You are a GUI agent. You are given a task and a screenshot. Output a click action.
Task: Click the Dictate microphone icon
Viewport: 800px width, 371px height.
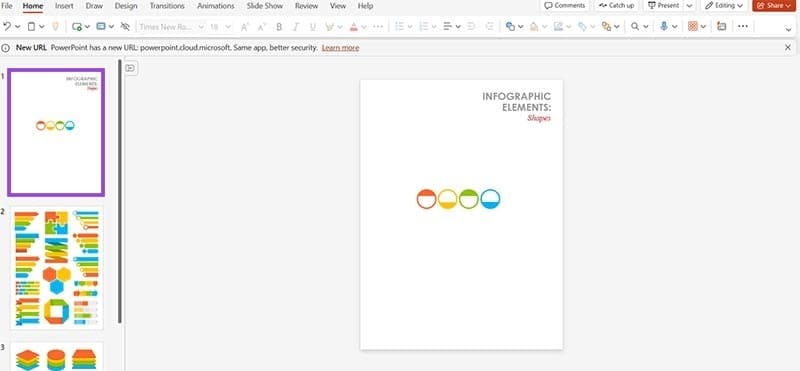(x=664, y=27)
